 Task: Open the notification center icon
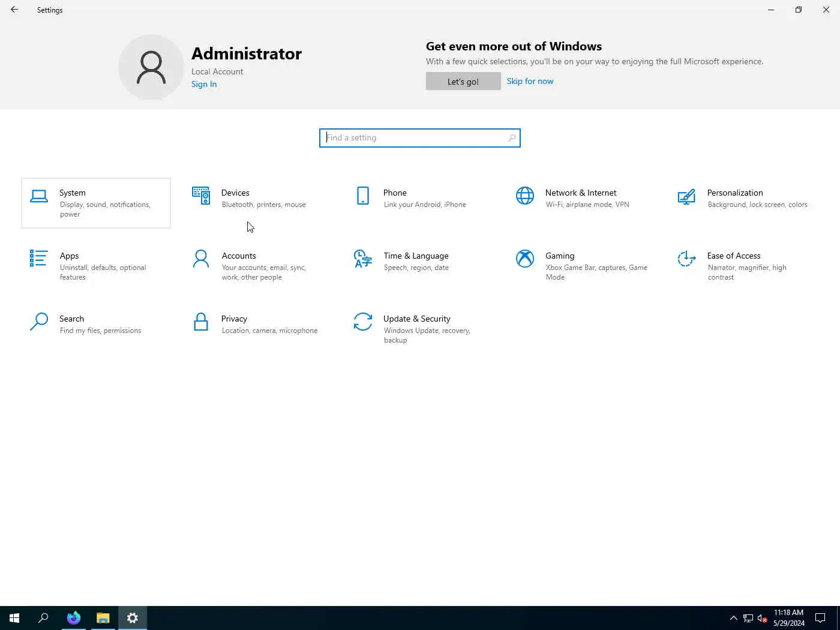[820, 618]
